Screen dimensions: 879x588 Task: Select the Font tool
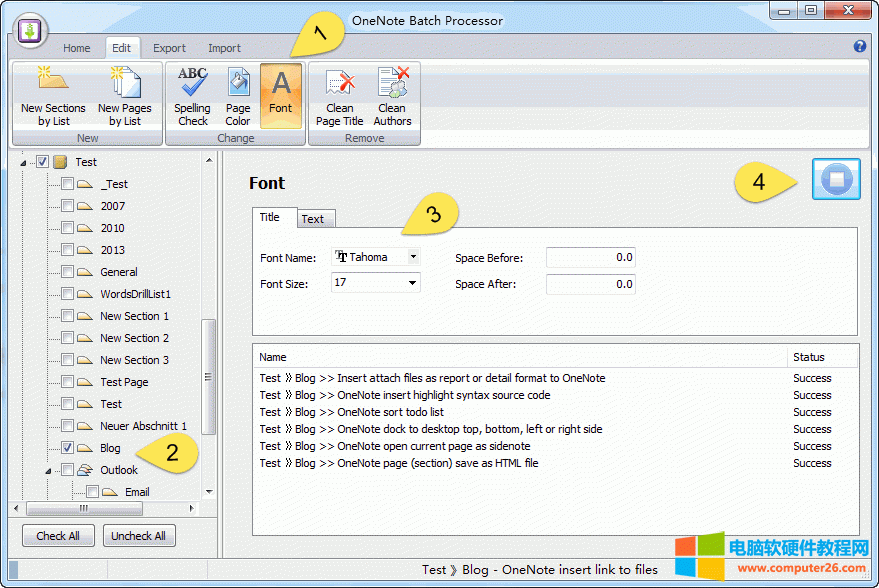280,95
